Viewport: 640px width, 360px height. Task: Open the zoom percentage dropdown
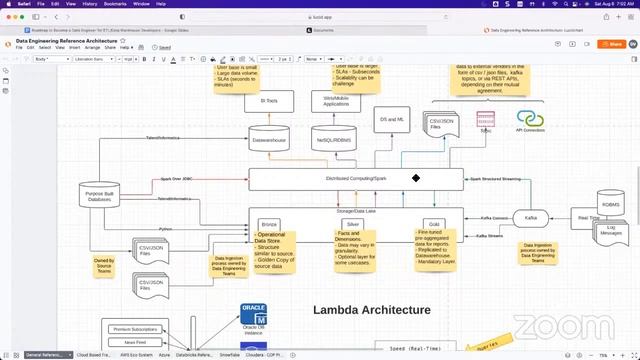(x=607, y=355)
